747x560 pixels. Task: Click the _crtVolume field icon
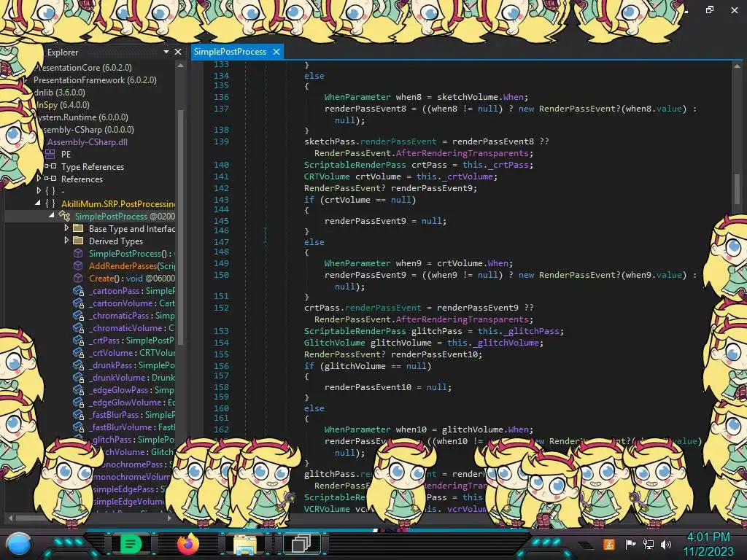pos(79,353)
